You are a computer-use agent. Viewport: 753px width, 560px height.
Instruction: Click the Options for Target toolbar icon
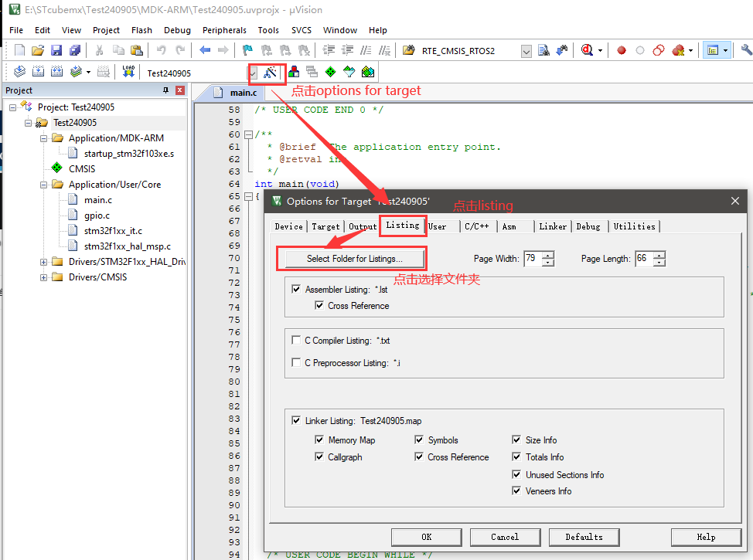click(x=269, y=73)
